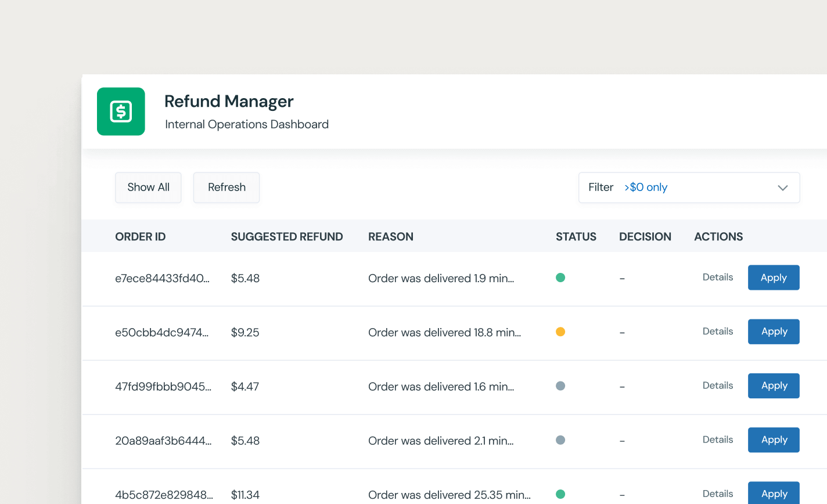Viewport: 827px width, 504px height.
Task: Click the decision dash in the first row
Action: click(x=622, y=278)
